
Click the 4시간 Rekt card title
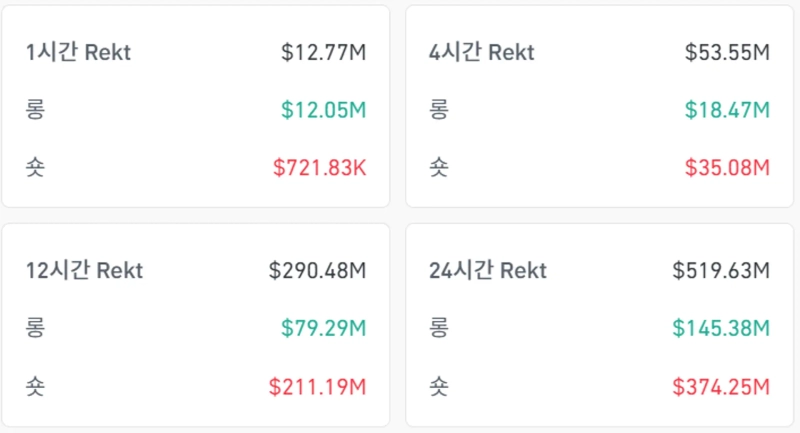tap(483, 53)
